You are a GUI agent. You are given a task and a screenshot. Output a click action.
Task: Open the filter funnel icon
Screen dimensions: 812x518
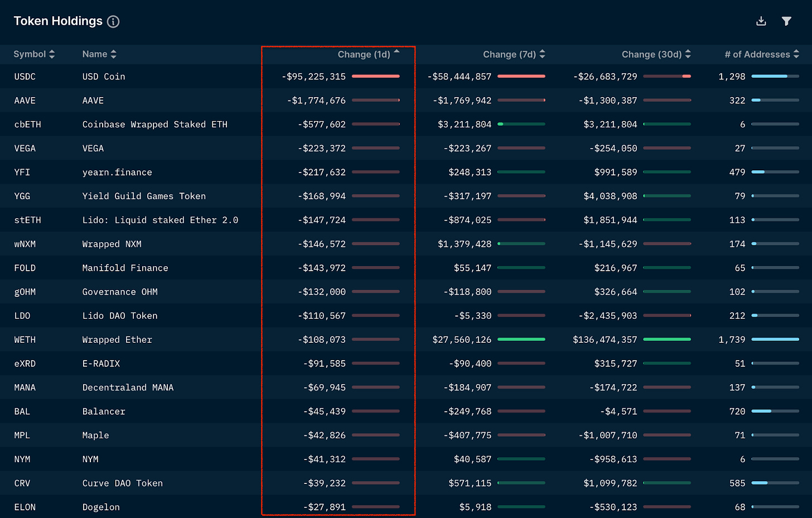pyautogui.click(x=786, y=21)
